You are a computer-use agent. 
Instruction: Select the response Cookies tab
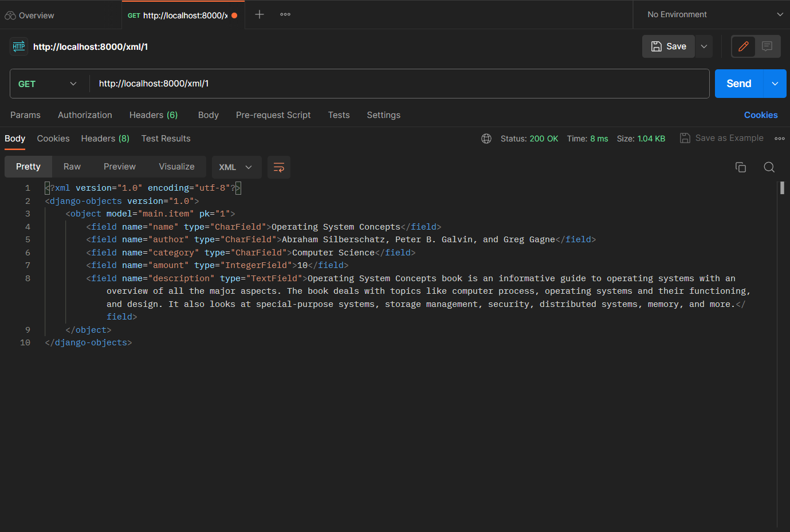[53, 139]
